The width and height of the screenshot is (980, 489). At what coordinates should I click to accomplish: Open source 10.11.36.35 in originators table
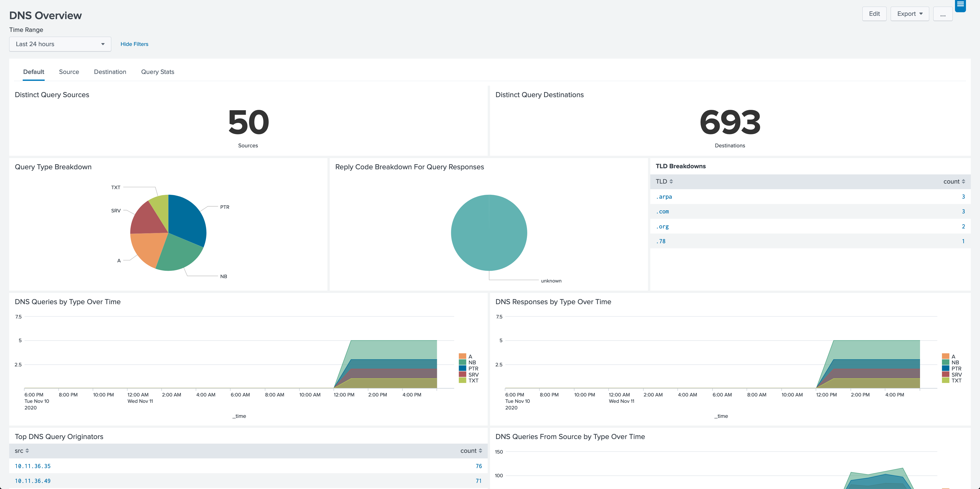33,466
